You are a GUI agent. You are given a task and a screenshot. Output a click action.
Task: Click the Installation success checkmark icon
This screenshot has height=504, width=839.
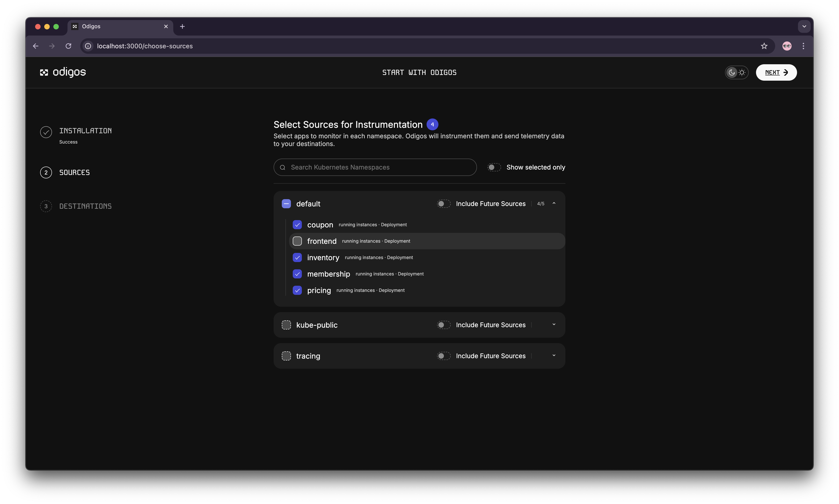click(x=46, y=132)
